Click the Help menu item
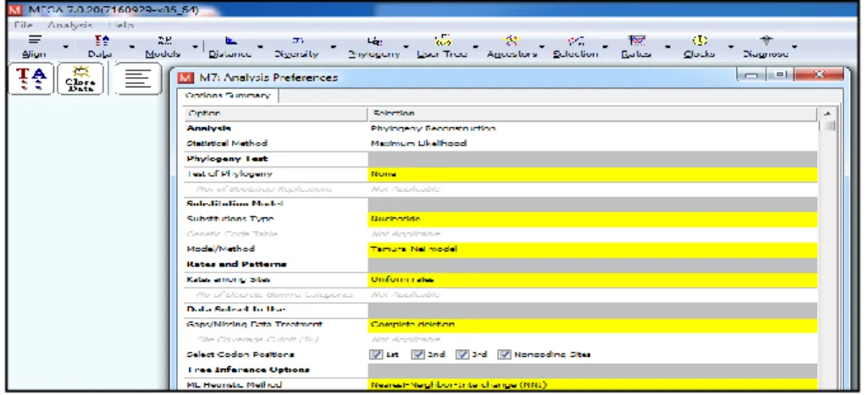 (121, 25)
